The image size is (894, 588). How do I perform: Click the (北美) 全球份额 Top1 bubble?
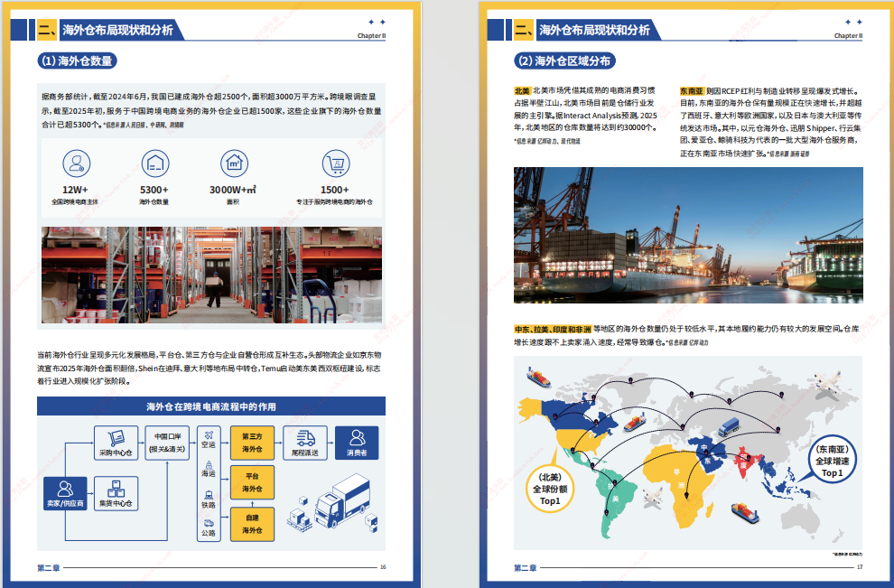coord(550,489)
